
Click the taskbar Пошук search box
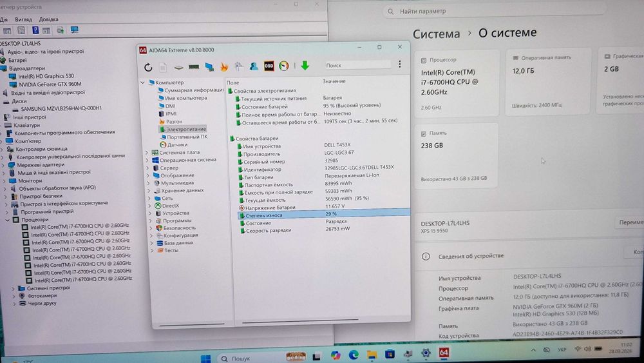[249, 358]
